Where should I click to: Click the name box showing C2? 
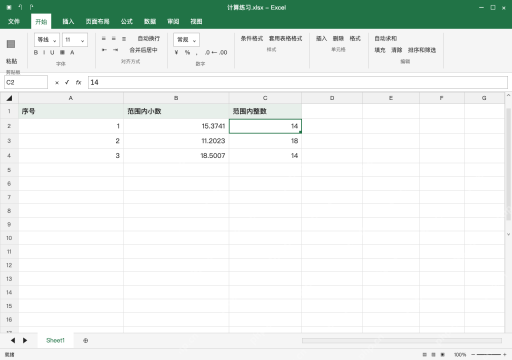26,82
